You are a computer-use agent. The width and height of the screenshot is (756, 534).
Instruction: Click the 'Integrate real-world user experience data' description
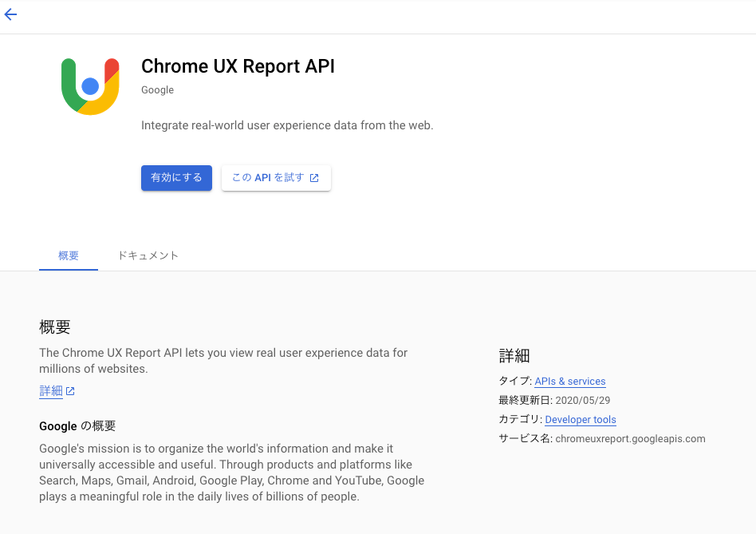pyautogui.click(x=287, y=125)
